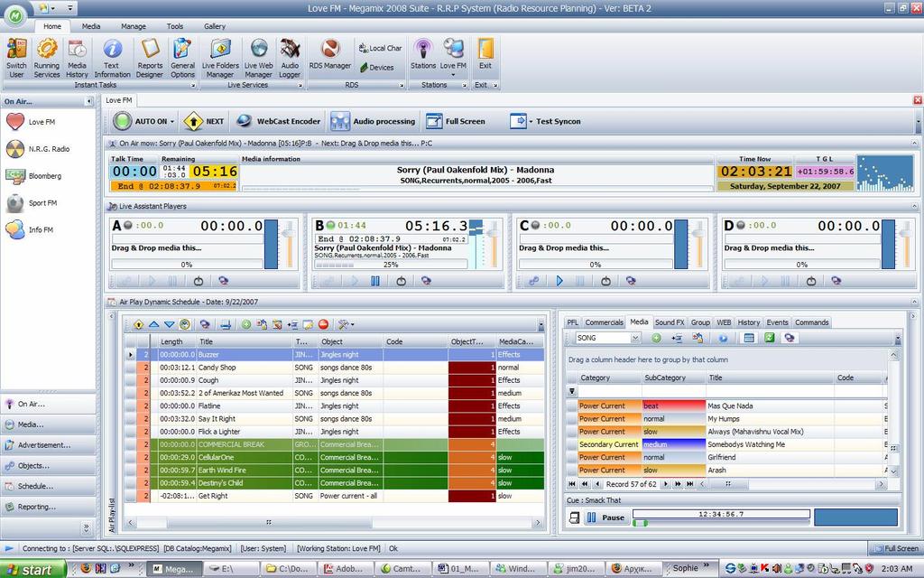Open Audio Logger
Viewport: 924px width, 578px height.
coord(290,58)
